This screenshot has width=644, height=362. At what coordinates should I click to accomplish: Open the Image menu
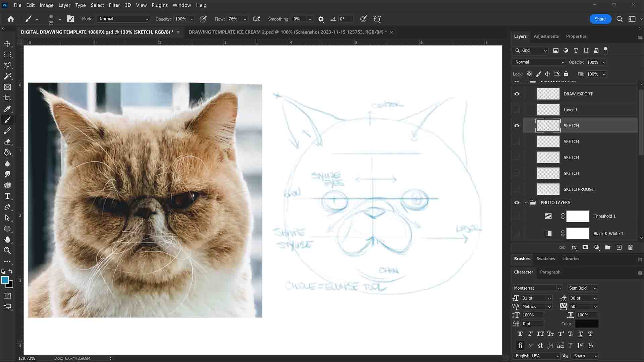click(x=47, y=5)
